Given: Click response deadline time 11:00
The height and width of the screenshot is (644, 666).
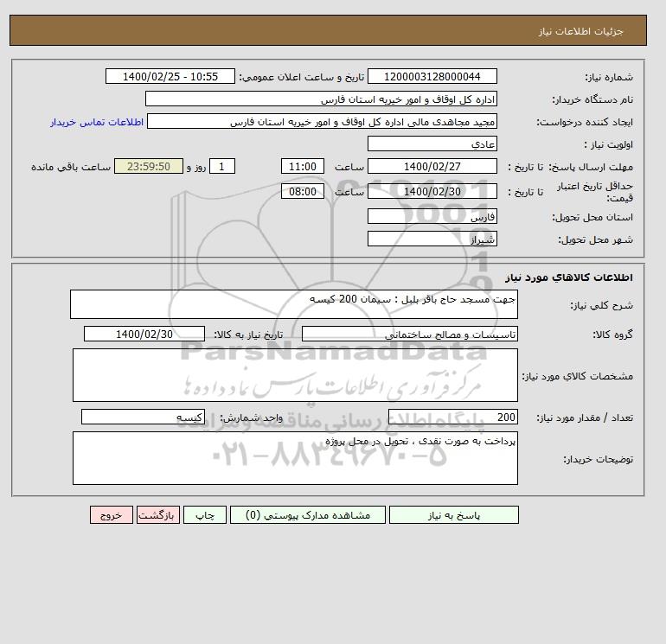Looking at the screenshot, I should [x=303, y=167].
